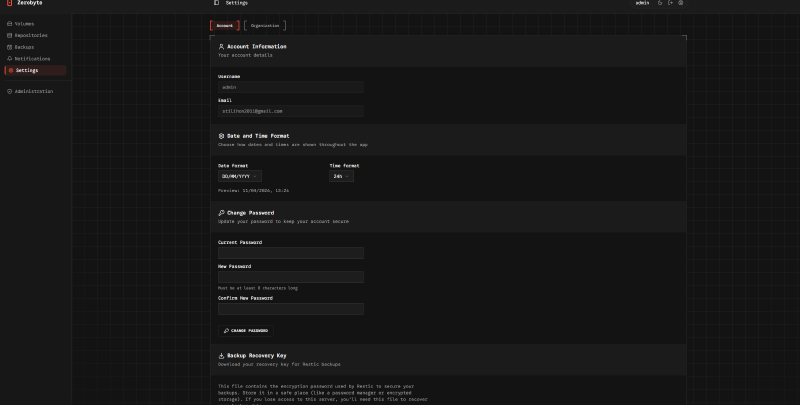The width and height of the screenshot is (800, 405).
Task: Click the Account Information heading
Action: point(257,46)
